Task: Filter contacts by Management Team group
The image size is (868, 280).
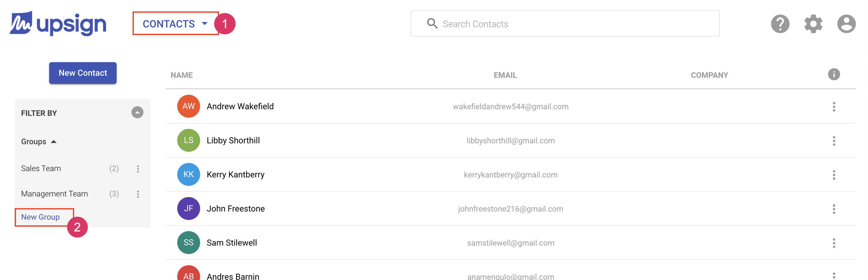Action: click(x=54, y=194)
